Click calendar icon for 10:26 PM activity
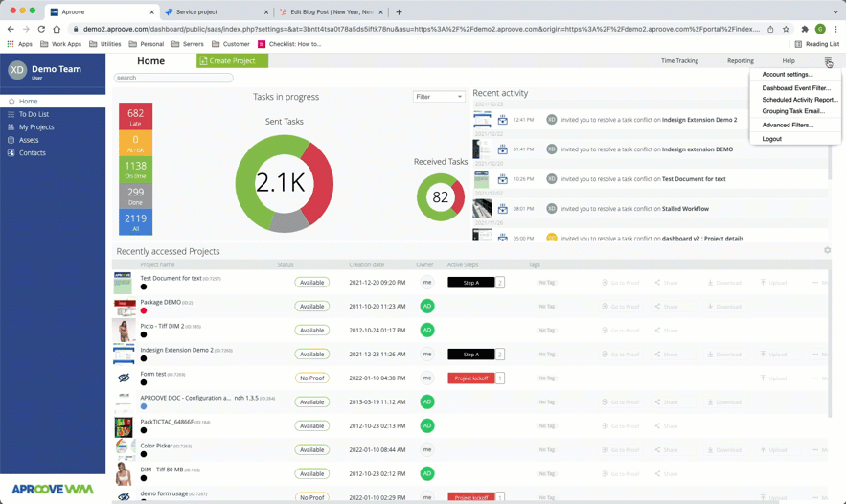This screenshot has width=846, height=504. coord(502,178)
